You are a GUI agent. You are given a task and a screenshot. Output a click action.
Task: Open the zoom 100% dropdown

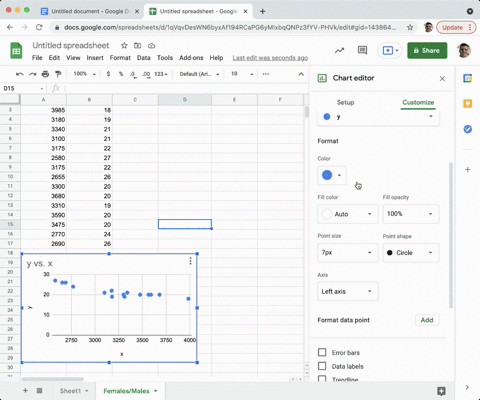click(x=85, y=74)
